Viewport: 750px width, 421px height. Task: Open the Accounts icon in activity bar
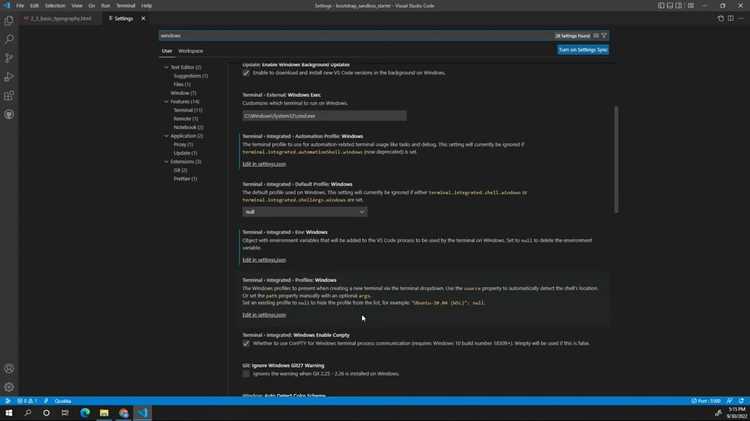pos(9,369)
